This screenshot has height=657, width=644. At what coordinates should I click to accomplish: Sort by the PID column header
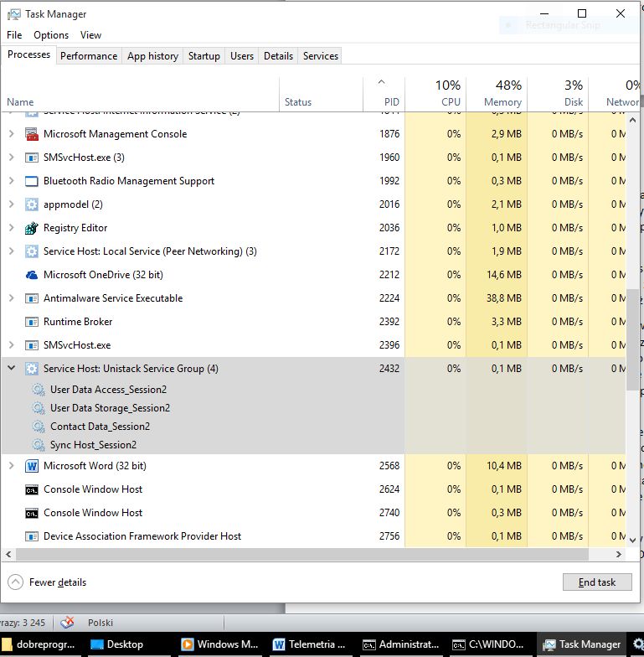click(x=384, y=95)
